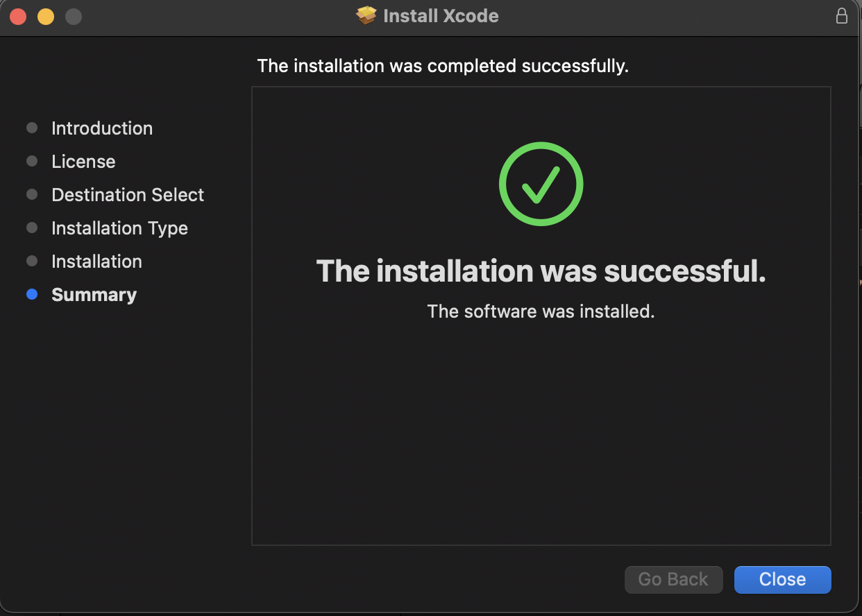Viewport: 862px width, 616px height.
Task: Click the Install Xcode window title
Action: pos(441,16)
